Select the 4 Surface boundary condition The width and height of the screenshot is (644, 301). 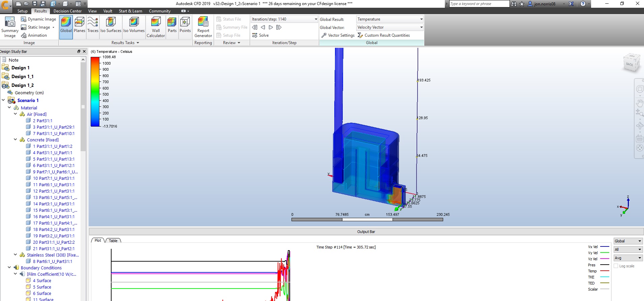pyautogui.click(x=42, y=280)
